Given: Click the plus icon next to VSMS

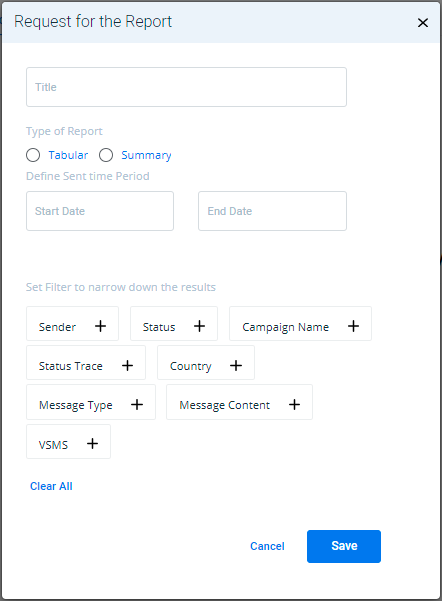Looking at the screenshot, I should click(92, 443).
